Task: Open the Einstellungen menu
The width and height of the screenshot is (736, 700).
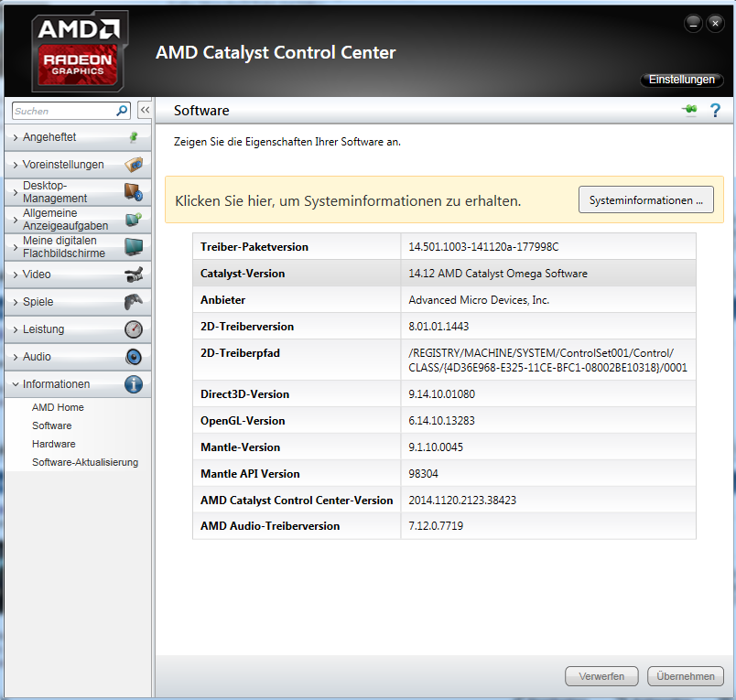Action: pyautogui.click(x=682, y=80)
